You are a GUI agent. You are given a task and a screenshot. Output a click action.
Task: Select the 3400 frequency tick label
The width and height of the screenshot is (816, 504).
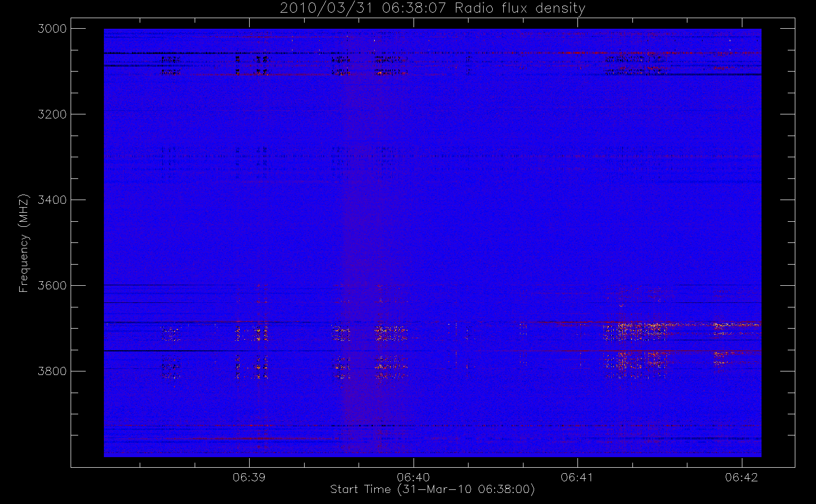[52, 200]
